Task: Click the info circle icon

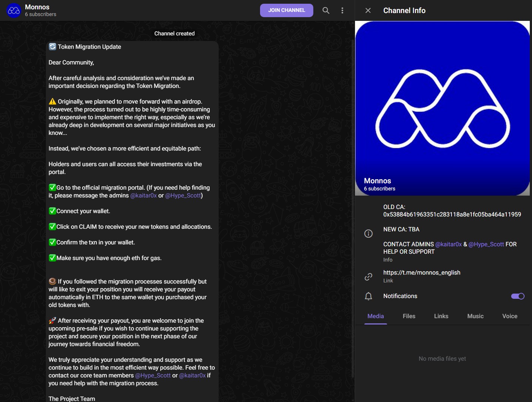Action: [x=368, y=234]
